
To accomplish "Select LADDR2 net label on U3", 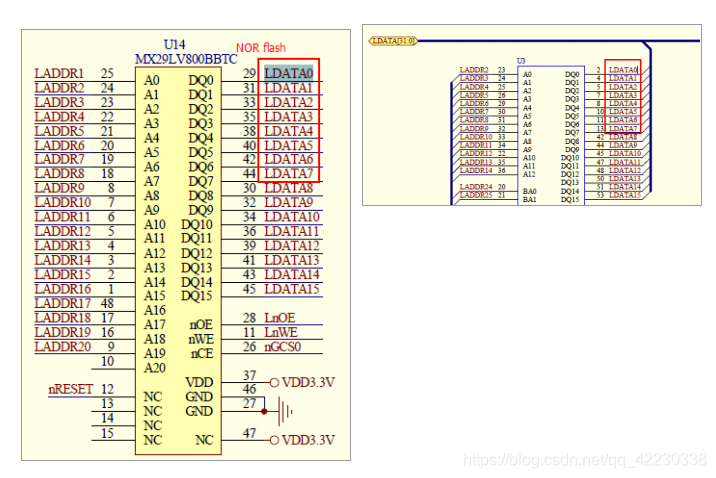I will [x=474, y=70].
